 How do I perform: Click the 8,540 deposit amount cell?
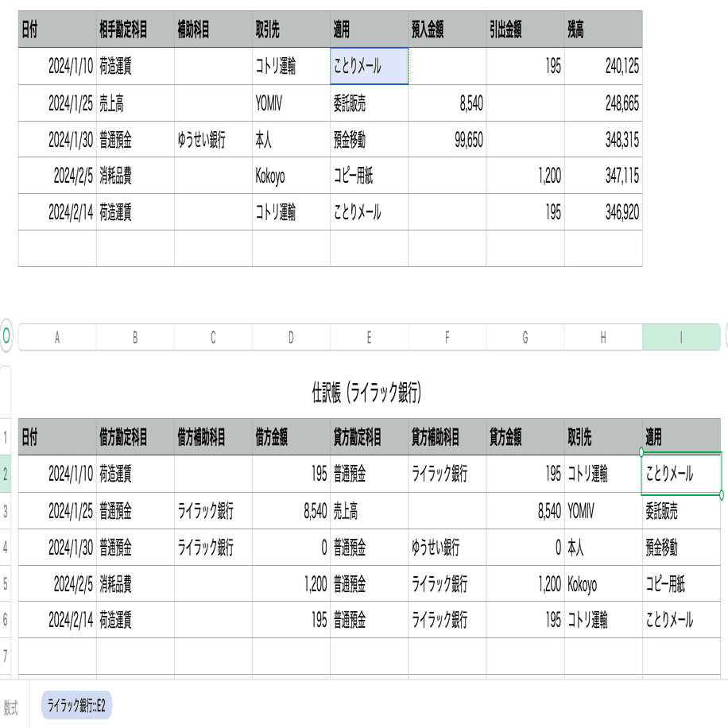447,103
